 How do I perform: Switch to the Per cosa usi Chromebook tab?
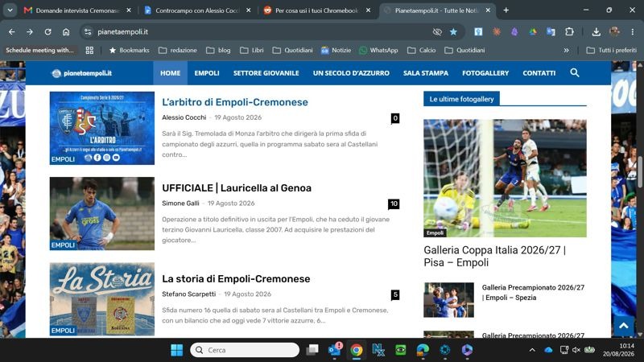pos(316,10)
